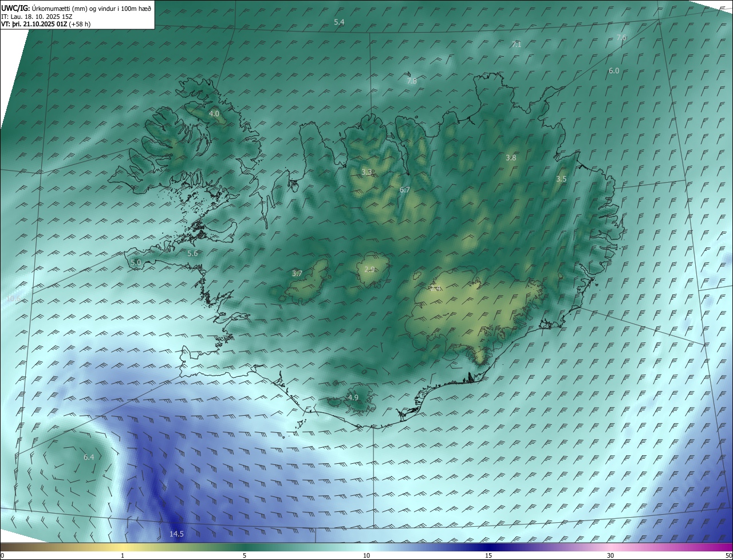733x560 pixels.
Task: Click the 'UWC/IG: Úrkomumætti (mm)' map title
Action: point(76,8)
